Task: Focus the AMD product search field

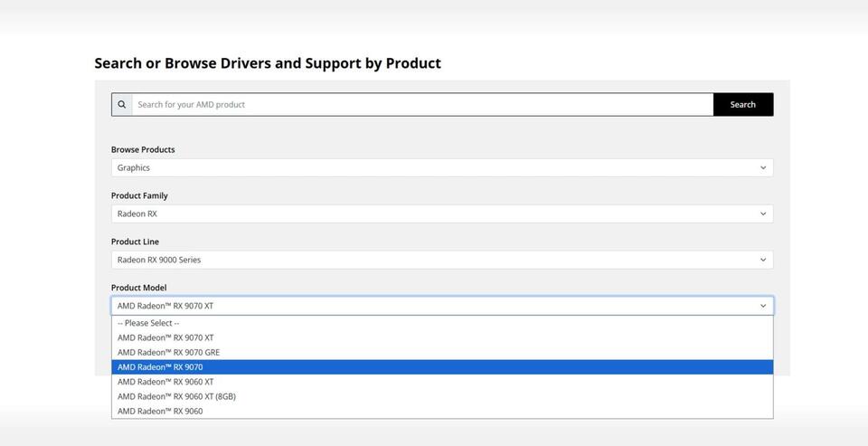Action: (422, 104)
